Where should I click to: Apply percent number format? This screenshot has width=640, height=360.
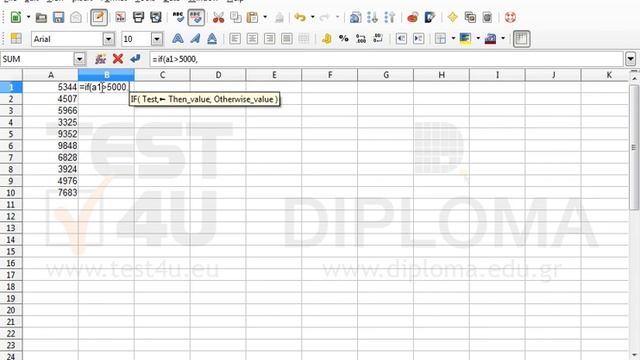pos(344,39)
